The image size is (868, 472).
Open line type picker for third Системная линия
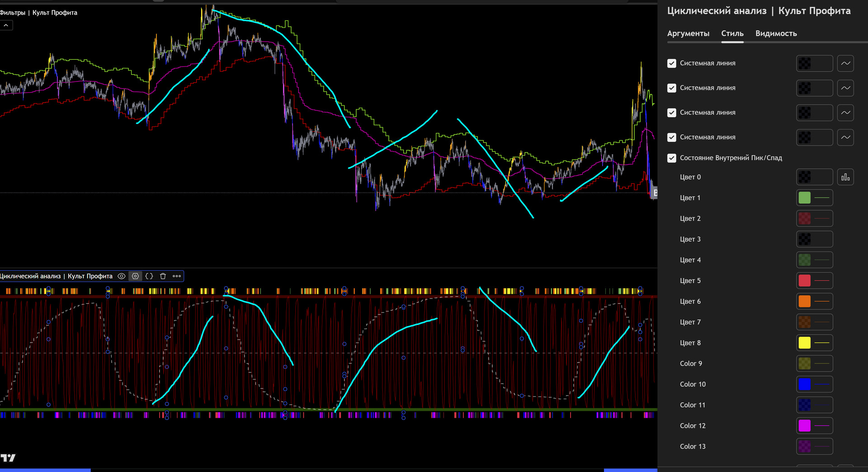[845, 113]
